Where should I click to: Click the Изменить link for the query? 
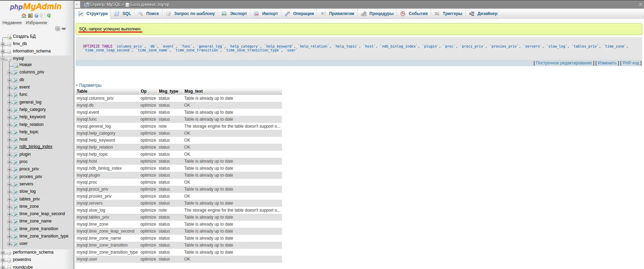(607, 63)
